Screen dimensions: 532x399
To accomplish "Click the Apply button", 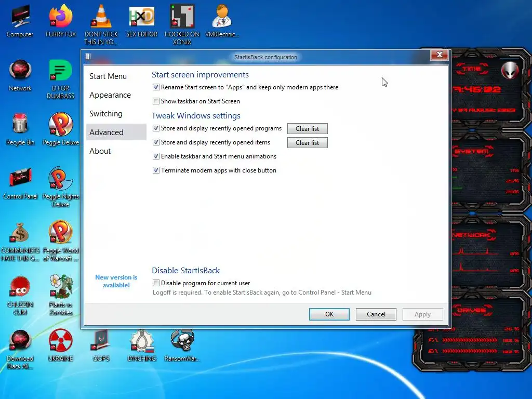I will coord(423,314).
